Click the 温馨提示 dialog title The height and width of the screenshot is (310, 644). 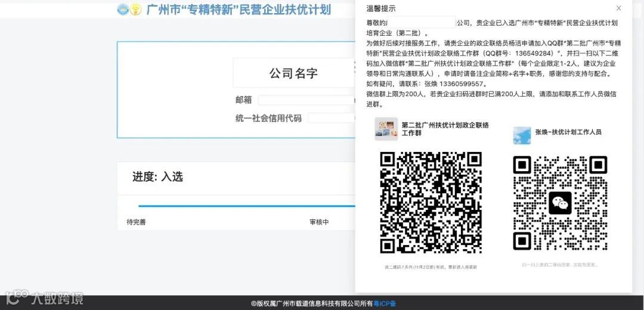381,8
